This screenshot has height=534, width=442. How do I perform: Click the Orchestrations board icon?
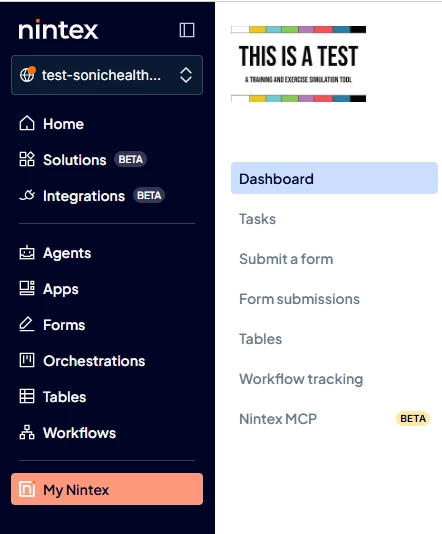pyautogui.click(x=27, y=360)
